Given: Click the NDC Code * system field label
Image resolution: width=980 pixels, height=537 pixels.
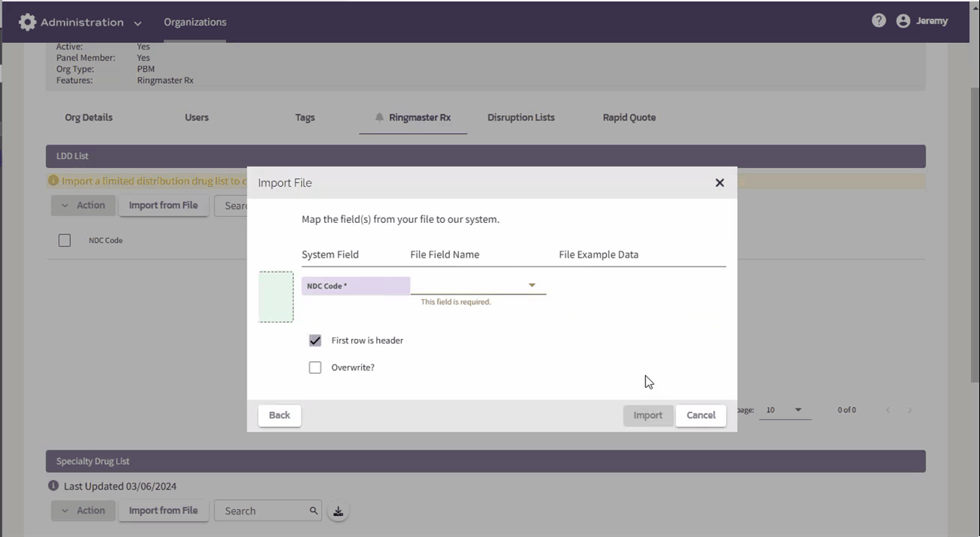Looking at the screenshot, I should click(356, 286).
